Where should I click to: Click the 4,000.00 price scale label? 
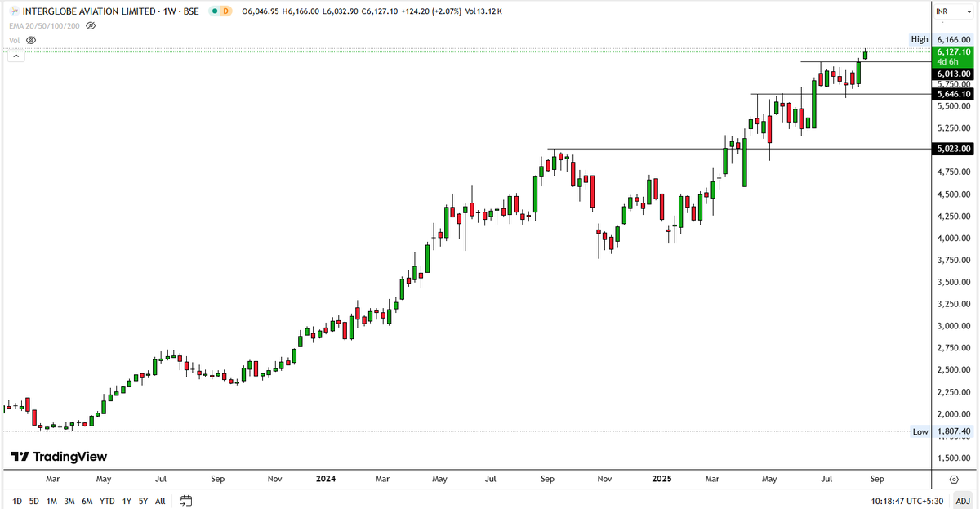953,238
